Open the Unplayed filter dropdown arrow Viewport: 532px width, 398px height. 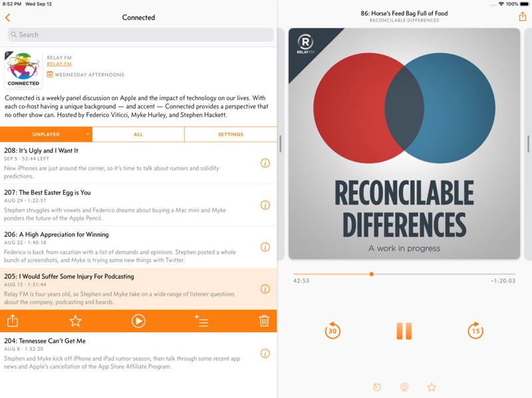[88, 134]
